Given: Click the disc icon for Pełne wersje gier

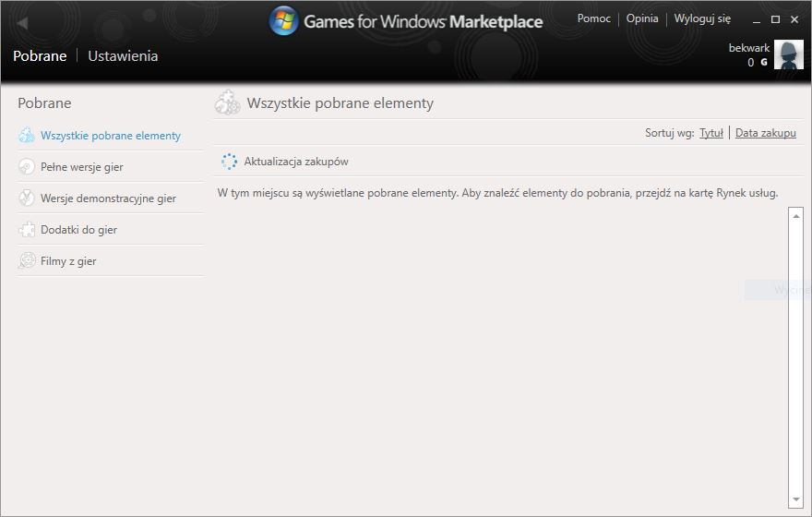Looking at the screenshot, I should 27,167.
